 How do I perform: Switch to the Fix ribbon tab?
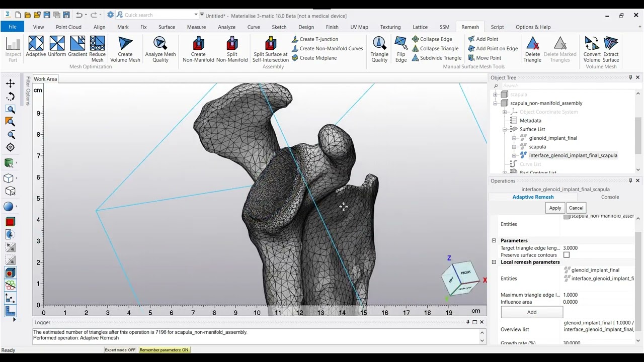click(x=143, y=27)
